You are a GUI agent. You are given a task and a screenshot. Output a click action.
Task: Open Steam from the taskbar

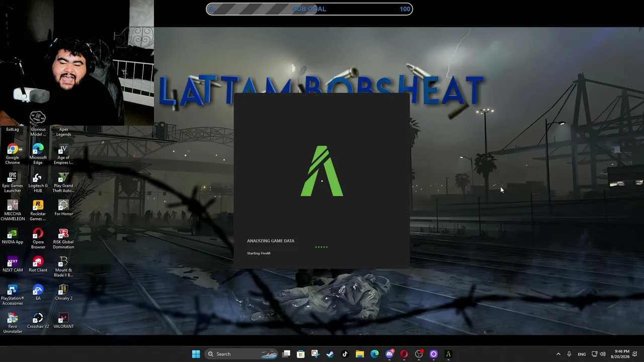coord(330,354)
